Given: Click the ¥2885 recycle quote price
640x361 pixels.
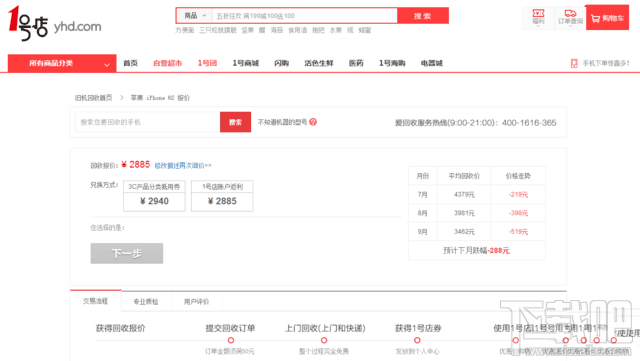Looking at the screenshot, I should point(136,165).
